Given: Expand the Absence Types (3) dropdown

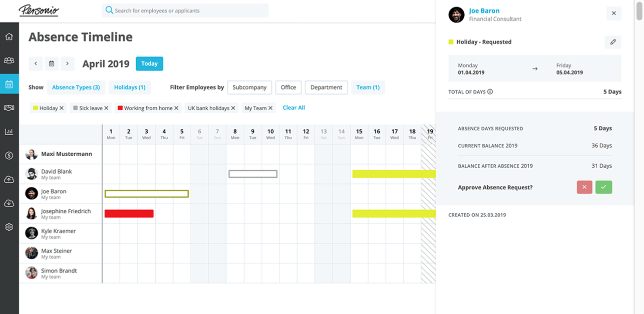Looking at the screenshot, I should coord(76,87).
